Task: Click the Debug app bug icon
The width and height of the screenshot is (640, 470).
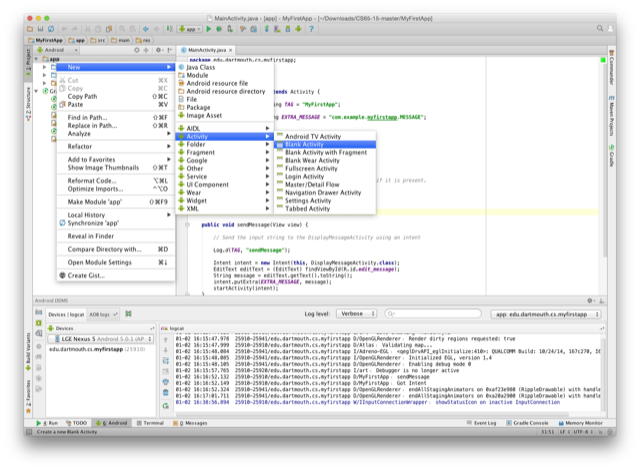Action: pyautogui.click(x=219, y=29)
